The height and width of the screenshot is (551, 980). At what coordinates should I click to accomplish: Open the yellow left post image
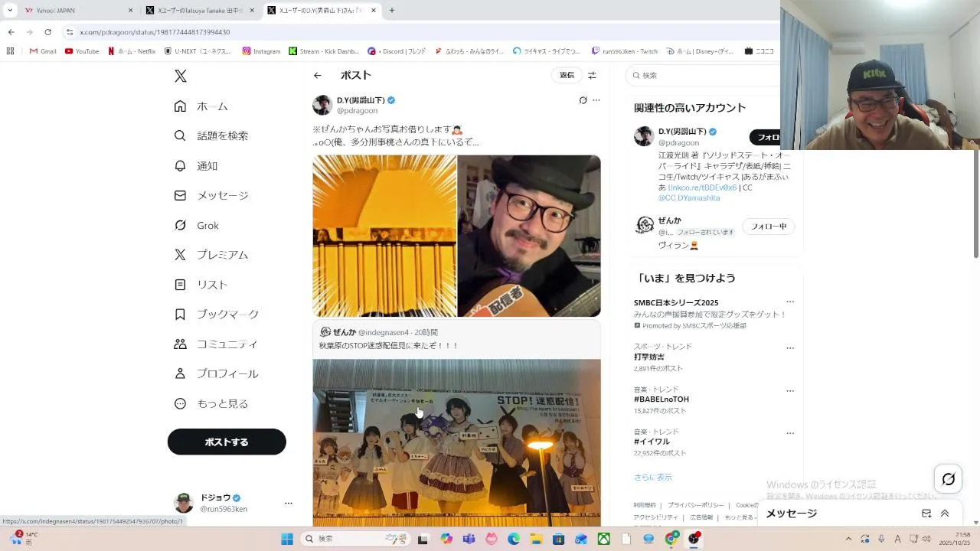point(384,236)
